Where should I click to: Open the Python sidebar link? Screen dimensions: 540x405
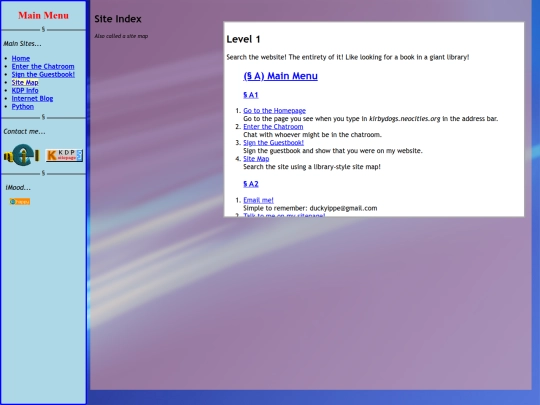pos(23,106)
